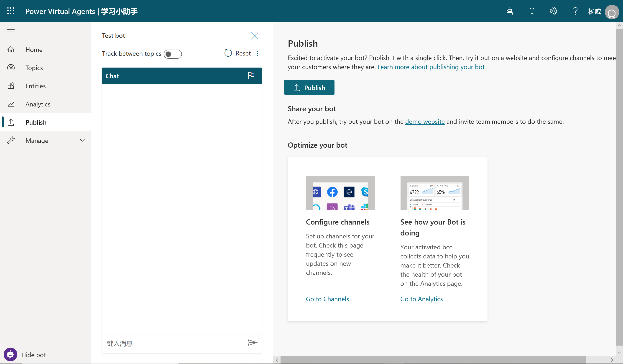623x364 pixels.
Task: Close the Test bot panel
Action: (254, 36)
